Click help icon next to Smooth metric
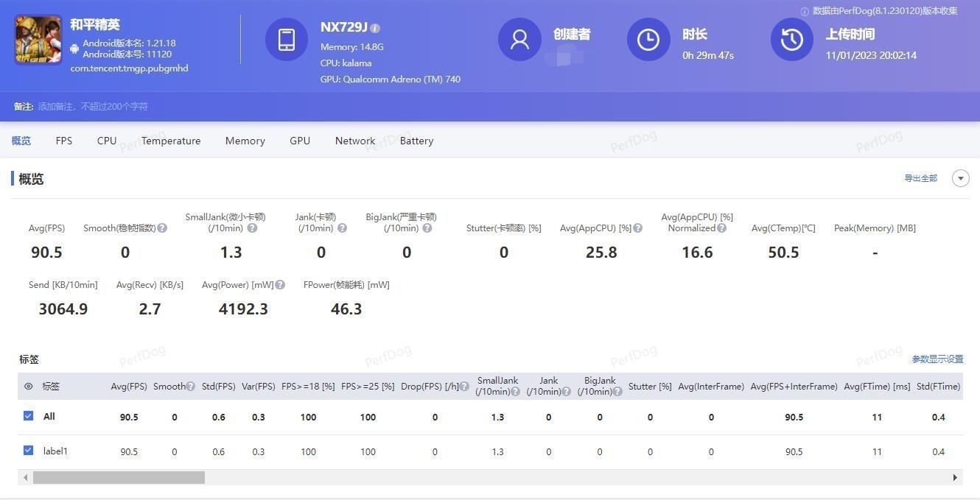Image resolution: width=980 pixels, height=500 pixels. pos(162,228)
